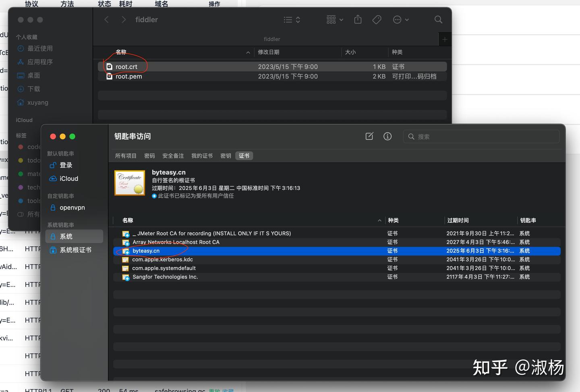Click the root.crt certificate file icon

coord(109,66)
